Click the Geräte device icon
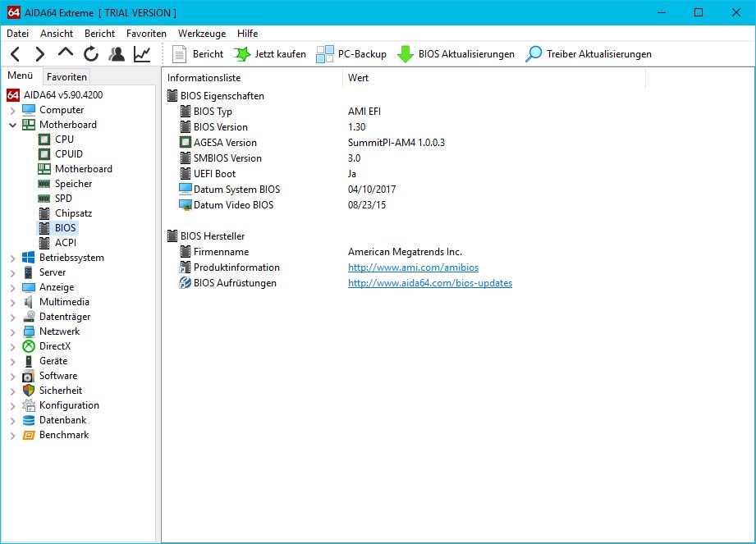Viewport: 756px width, 544px height. click(29, 361)
